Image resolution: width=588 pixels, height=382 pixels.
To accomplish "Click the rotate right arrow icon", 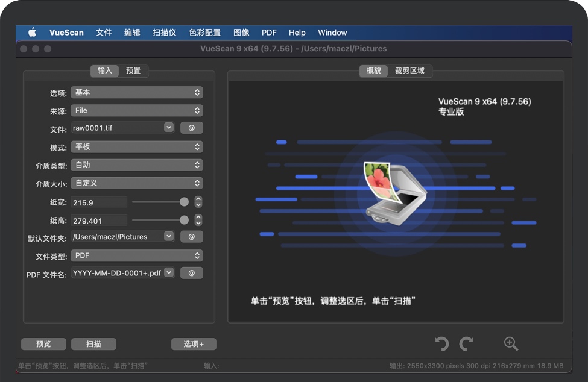I will point(466,344).
